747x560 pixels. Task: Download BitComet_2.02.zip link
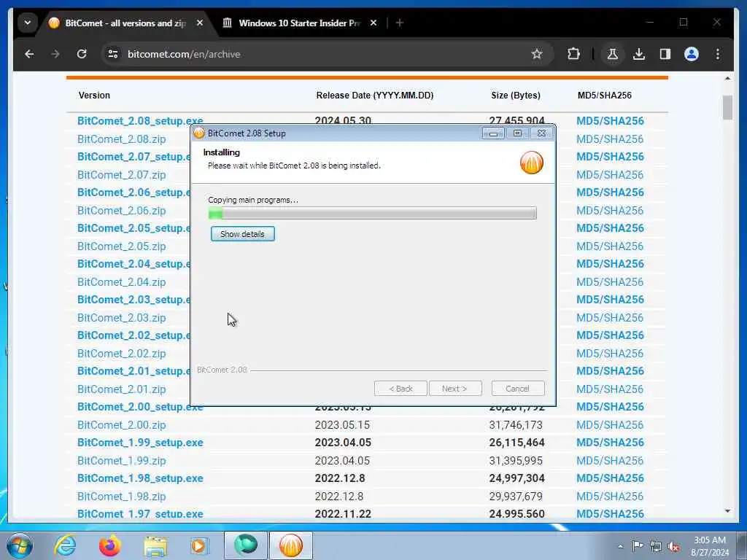pyautogui.click(x=122, y=354)
